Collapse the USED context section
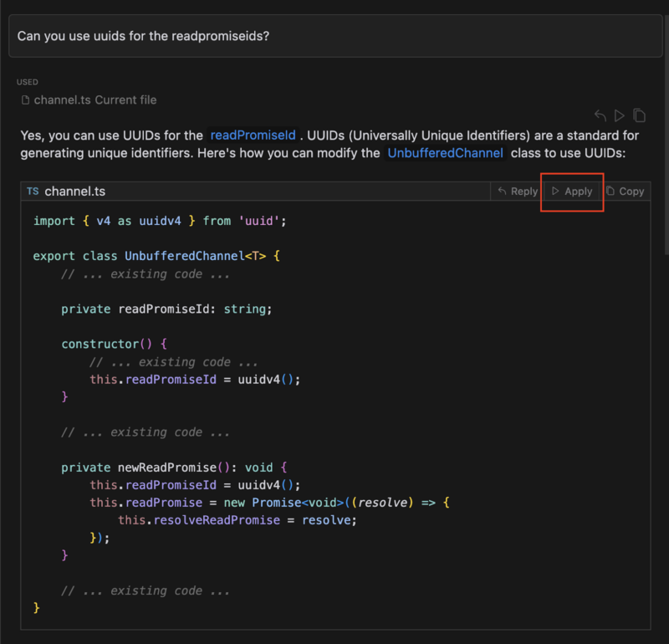 coord(27,82)
